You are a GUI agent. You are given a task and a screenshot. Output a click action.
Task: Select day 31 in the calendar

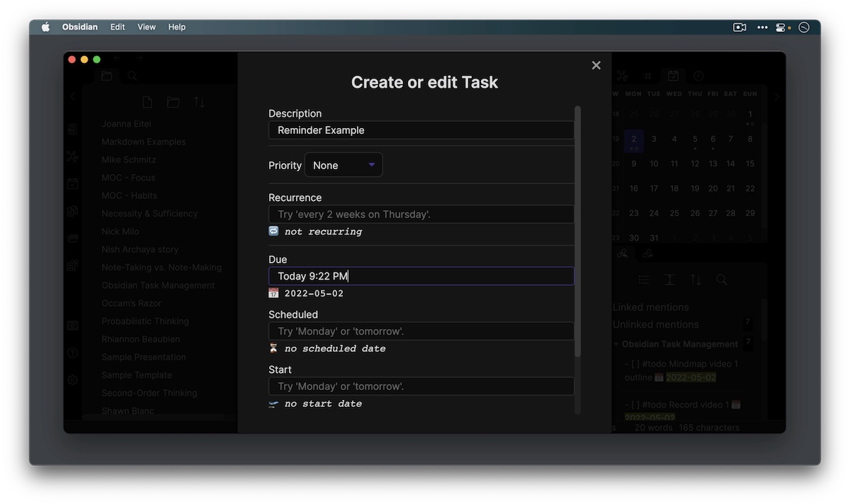pos(654,238)
